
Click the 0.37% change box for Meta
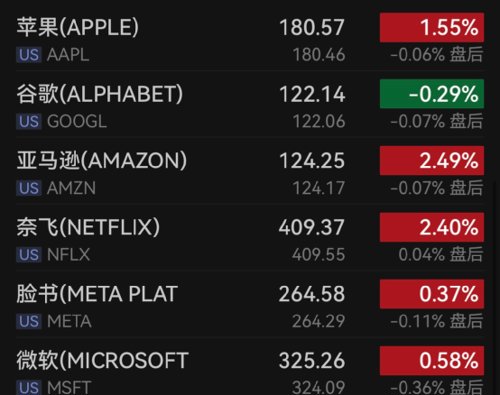click(432, 294)
